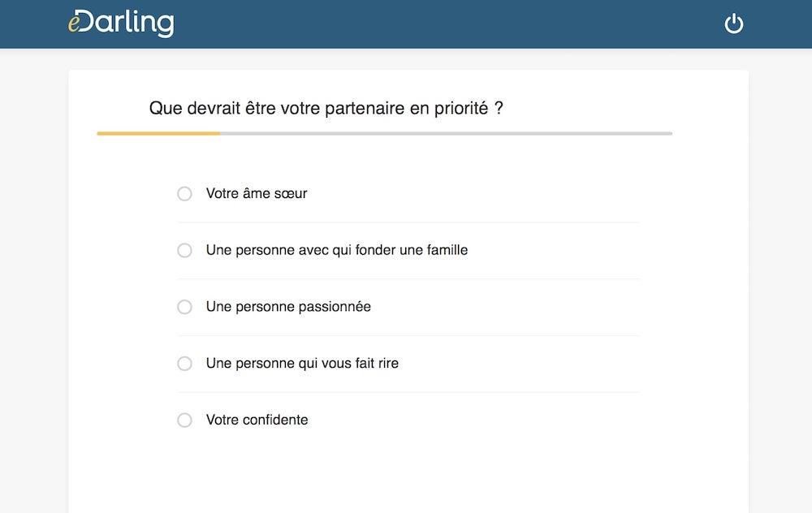Screen dimensions: 812x513
Task: Open the eDarling logo home link
Action: (x=121, y=24)
